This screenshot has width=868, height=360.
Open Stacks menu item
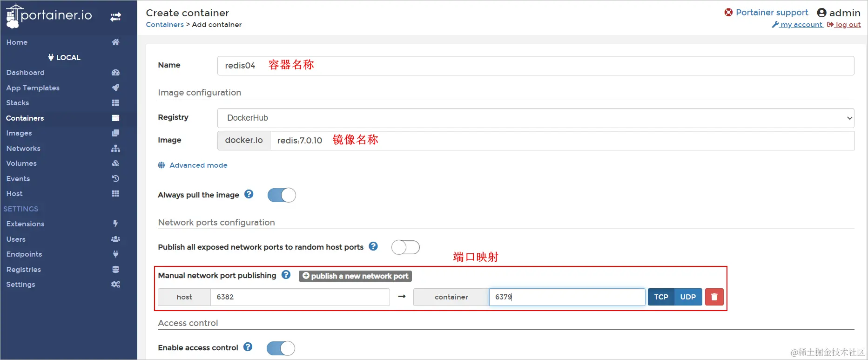pos(18,103)
